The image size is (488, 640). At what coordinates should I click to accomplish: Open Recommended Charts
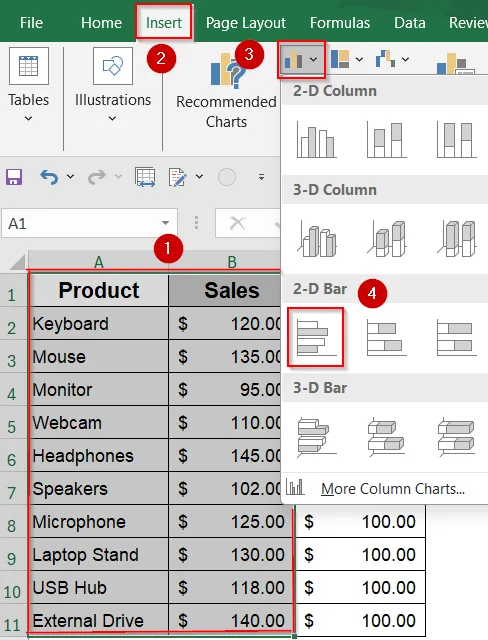click(226, 91)
